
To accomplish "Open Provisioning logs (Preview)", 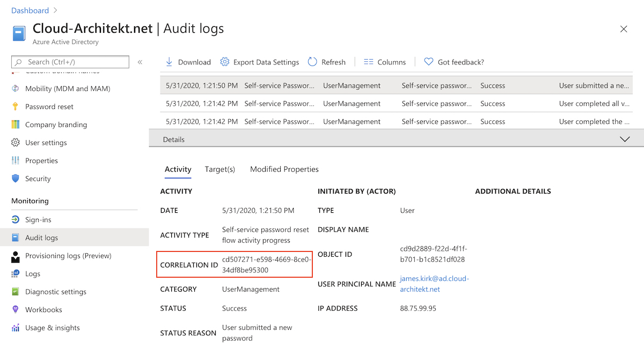I will (x=68, y=256).
